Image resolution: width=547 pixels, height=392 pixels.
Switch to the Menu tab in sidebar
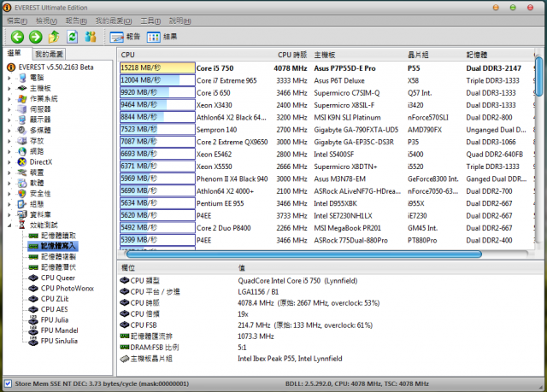click(15, 53)
